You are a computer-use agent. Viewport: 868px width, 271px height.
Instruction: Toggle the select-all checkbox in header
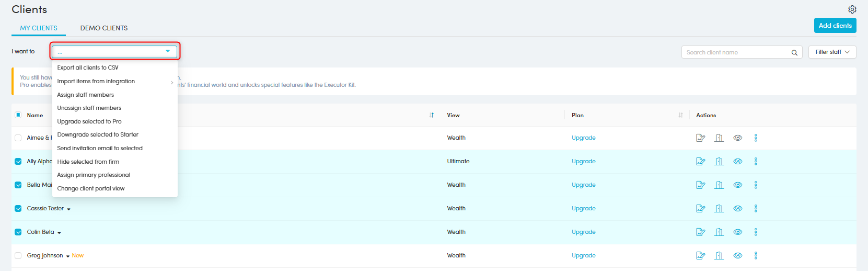(x=18, y=115)
